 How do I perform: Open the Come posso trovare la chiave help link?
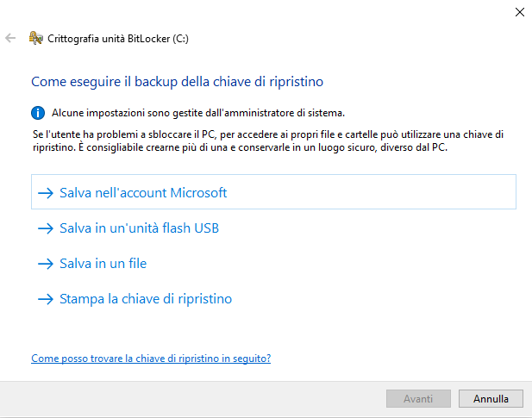point(151,359)
